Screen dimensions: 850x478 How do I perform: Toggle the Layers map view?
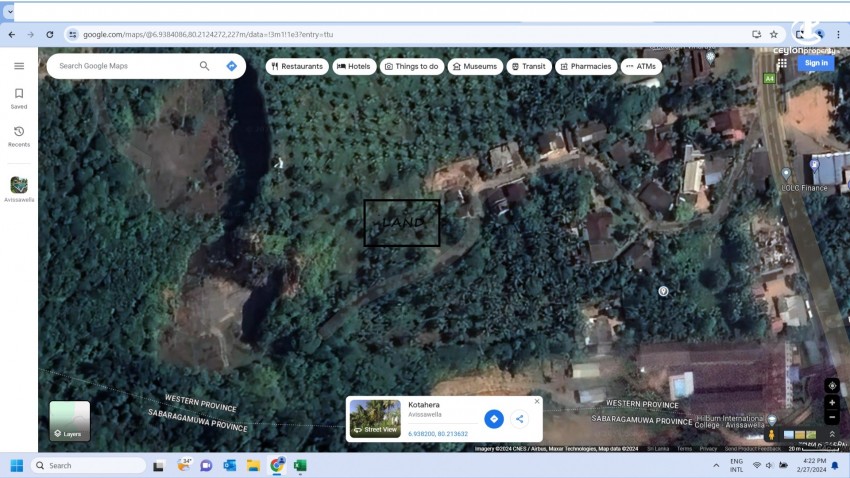pos(70,421)
